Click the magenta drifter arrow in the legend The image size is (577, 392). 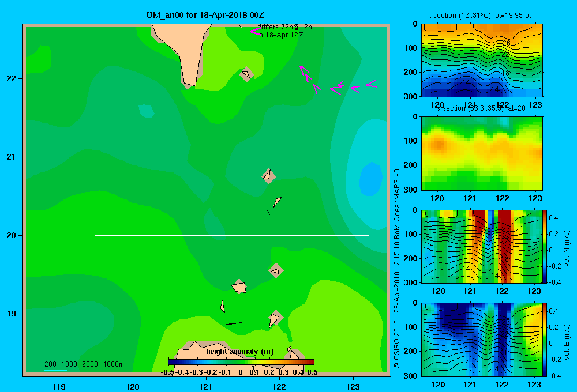click(254, 32)
